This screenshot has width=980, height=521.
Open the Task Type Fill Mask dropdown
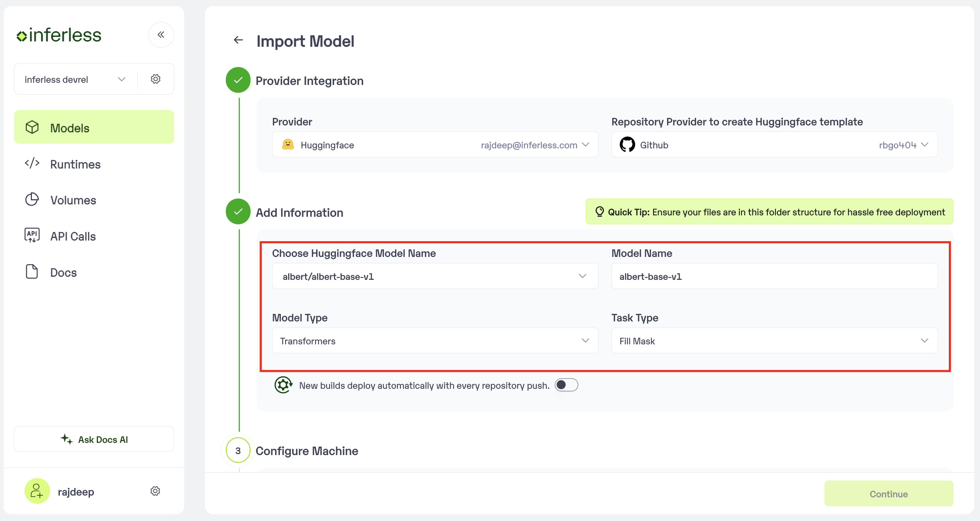774,341
